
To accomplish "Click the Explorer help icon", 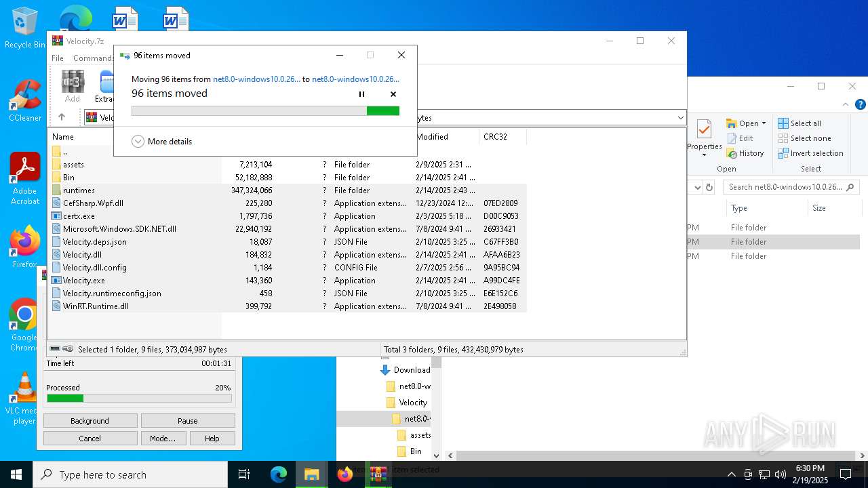I will tap(861, 104).
